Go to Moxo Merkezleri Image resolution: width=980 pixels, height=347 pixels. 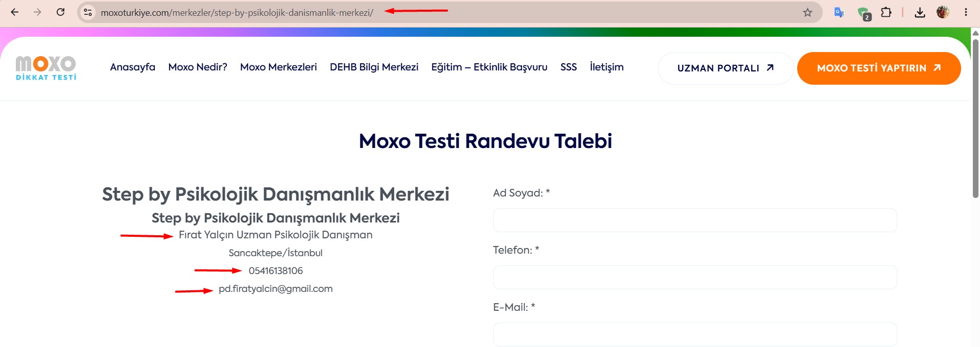point(278,67)
